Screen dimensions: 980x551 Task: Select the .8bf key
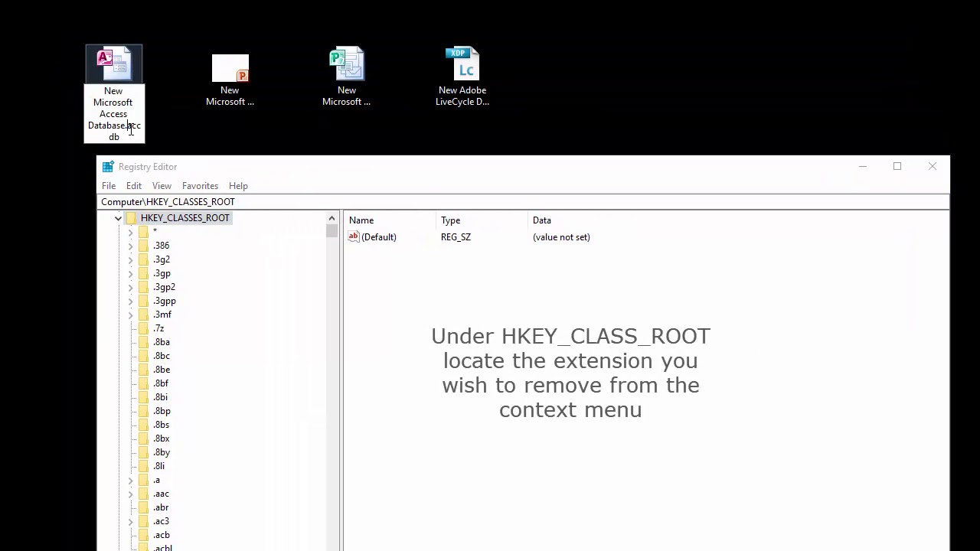[161, 383]
